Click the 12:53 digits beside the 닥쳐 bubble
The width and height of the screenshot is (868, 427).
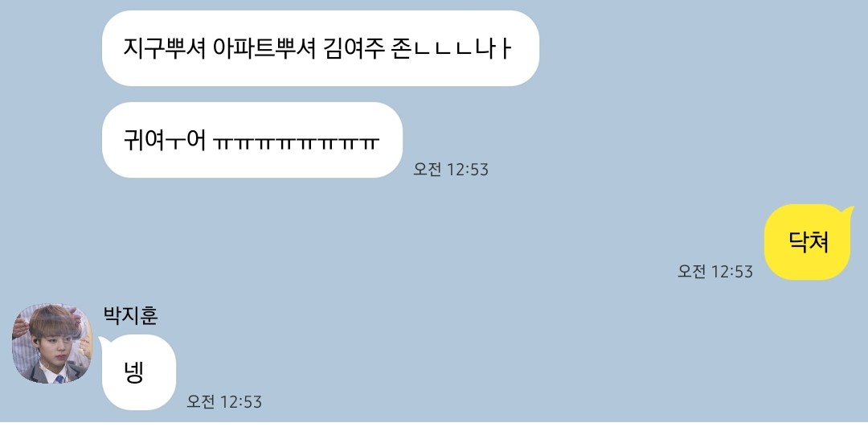(732, 271)
